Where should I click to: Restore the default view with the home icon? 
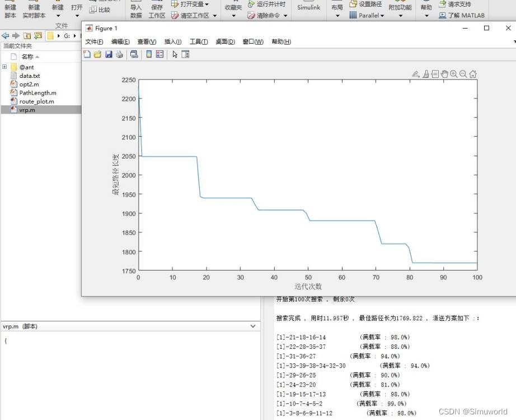tap(473, 73)
